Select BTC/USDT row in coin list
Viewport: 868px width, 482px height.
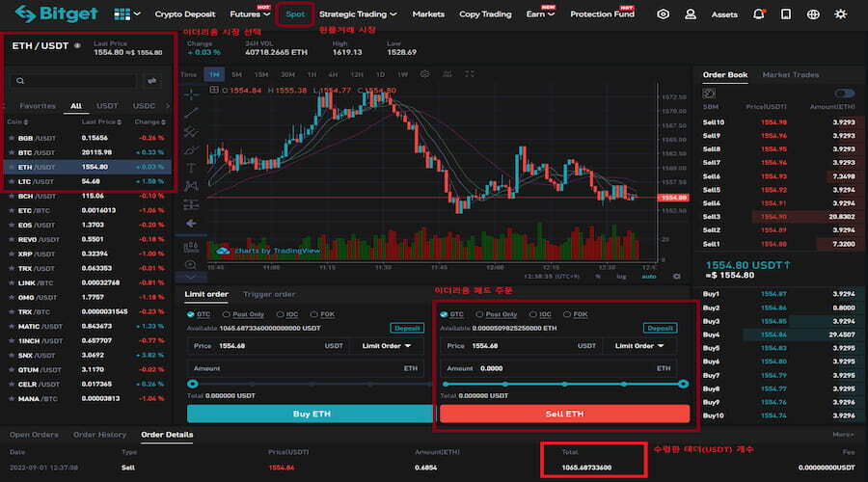coord(88,152)
